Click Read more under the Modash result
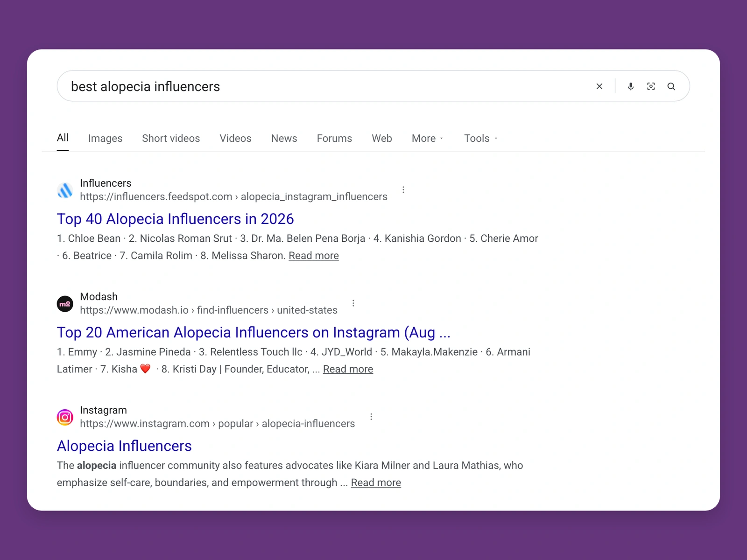 click(x=348, y=369)
